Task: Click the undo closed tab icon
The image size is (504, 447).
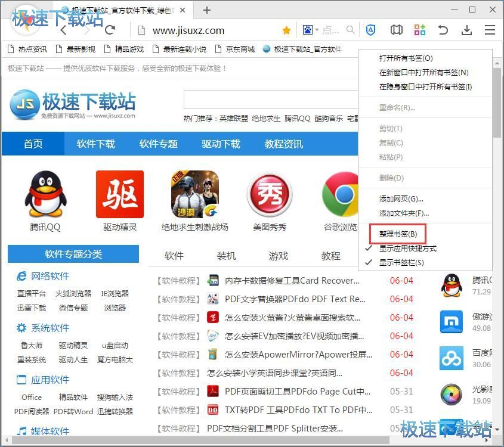Action: click(x=443, y=30)
